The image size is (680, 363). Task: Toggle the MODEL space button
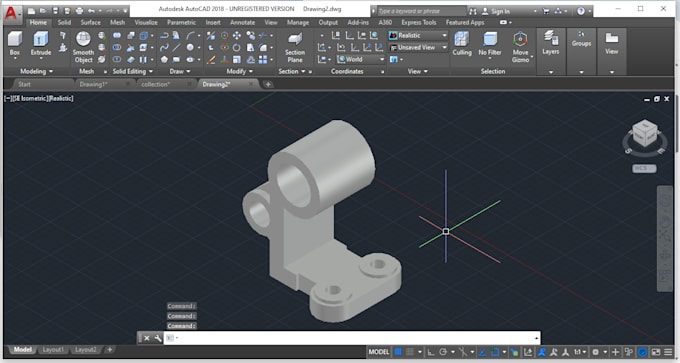pyautogui.click(x=379, y=352)
